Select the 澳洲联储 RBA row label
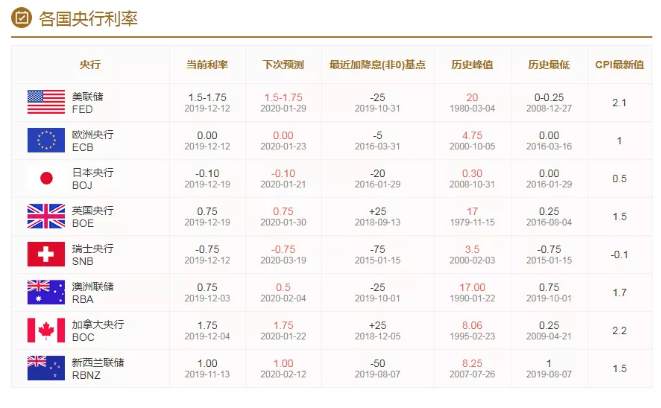Screen dimensions: 661x408 [92, 293]
